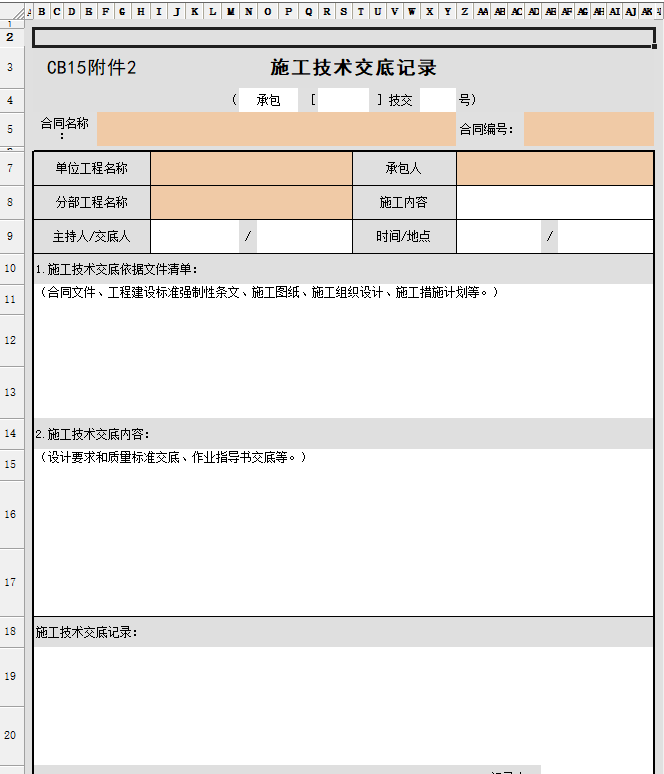Screen dimensions: 664x774
Task: Click the orange 合同编号 input field
Action: [x=588, y=129]
